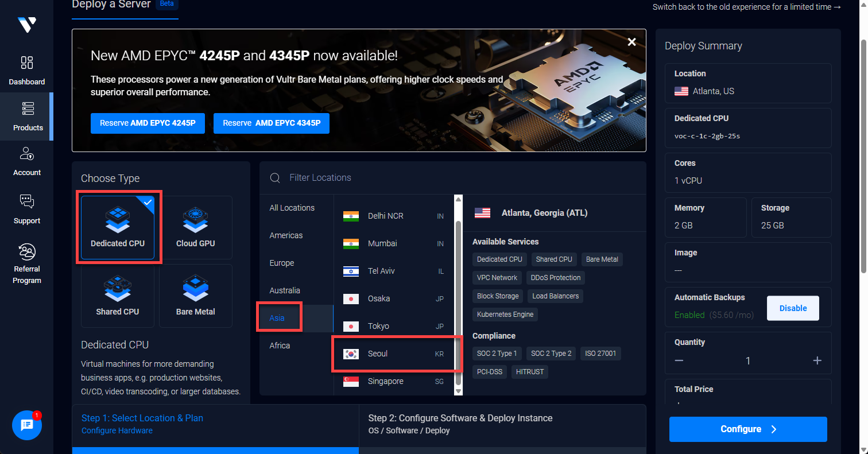Click the Dedicated CPU service tag

499,259
